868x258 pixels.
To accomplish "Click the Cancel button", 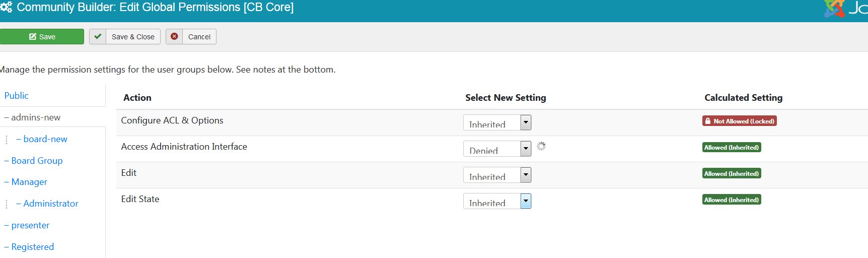I will click(x=191, y=37).
